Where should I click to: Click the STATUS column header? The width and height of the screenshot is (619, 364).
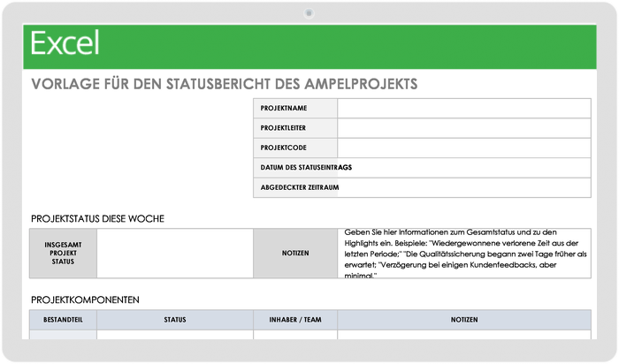[x=175, y=320]
